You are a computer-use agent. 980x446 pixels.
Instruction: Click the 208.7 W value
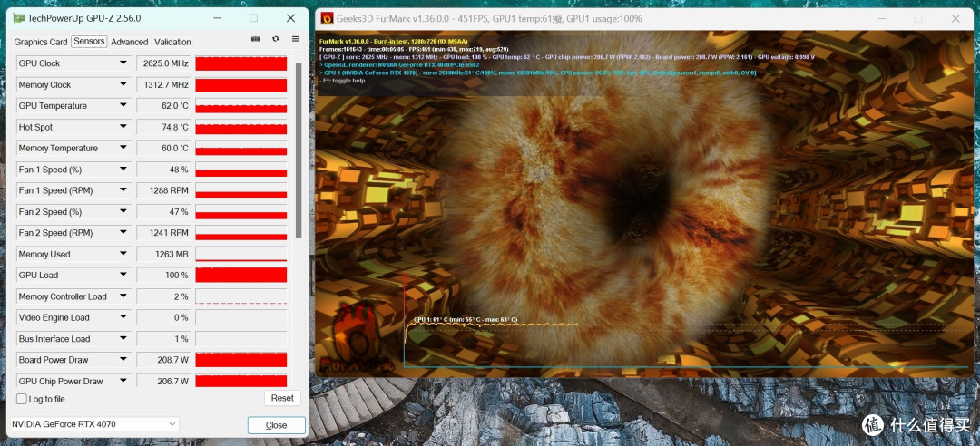click(163, 360)
